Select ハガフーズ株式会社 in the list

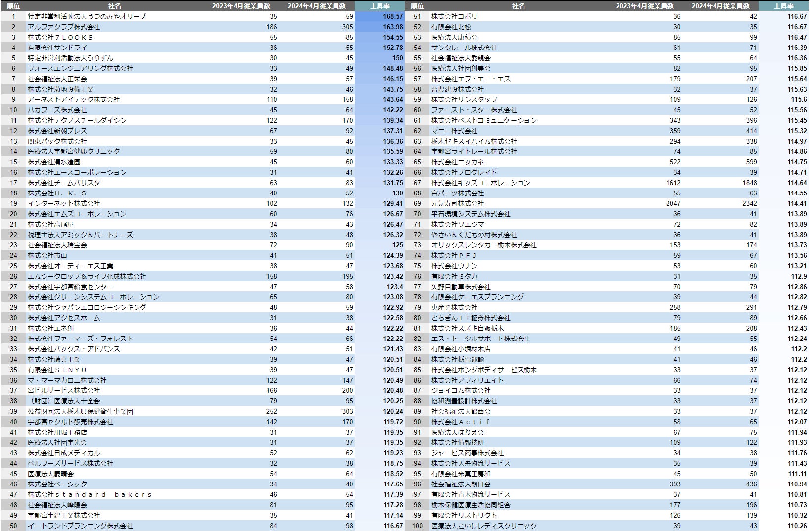click(x=57, y=110)
